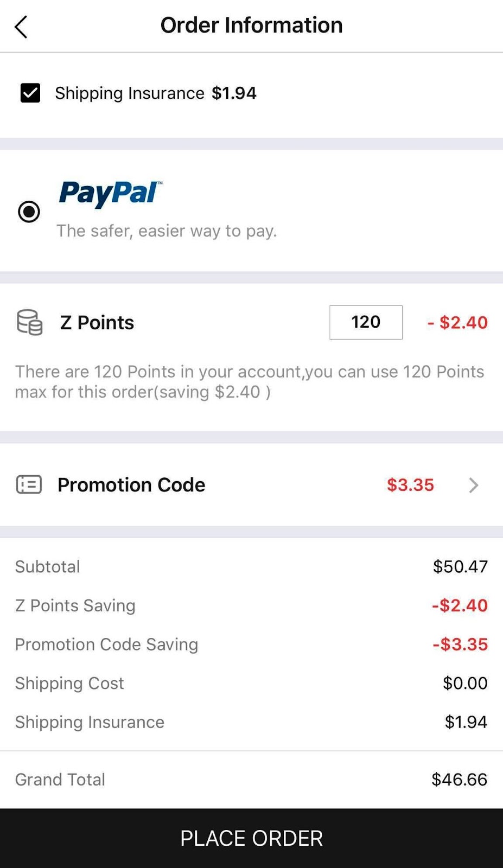Tap the Z Points coins icon
The image size is (503, 868).
[x=29, y=322]
